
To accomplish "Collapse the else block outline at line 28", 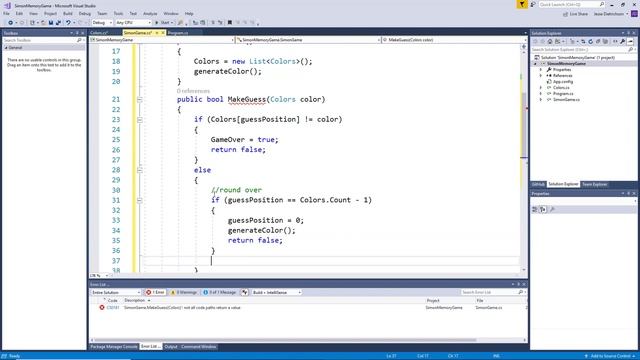I will 140,170.
